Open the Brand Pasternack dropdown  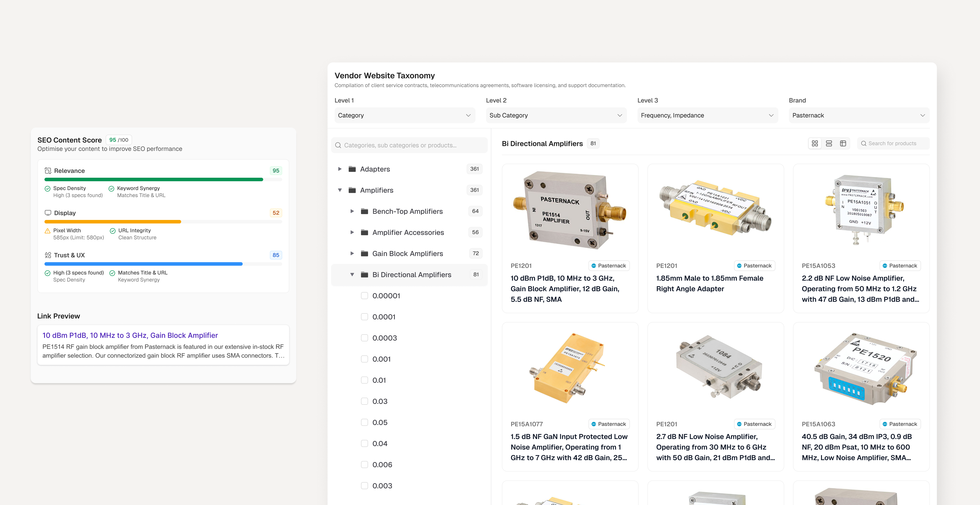pos(859,115)
